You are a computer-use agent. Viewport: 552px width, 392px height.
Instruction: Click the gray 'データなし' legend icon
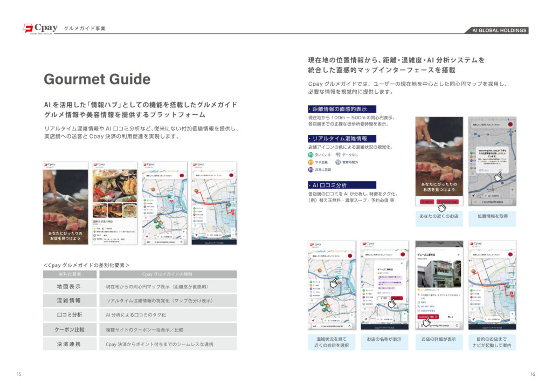click(x=338, y=155)
